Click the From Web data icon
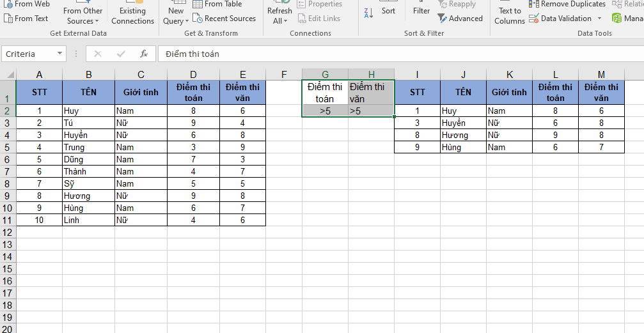The height and width of the screenshot is (333, 644). pos(8,4)
